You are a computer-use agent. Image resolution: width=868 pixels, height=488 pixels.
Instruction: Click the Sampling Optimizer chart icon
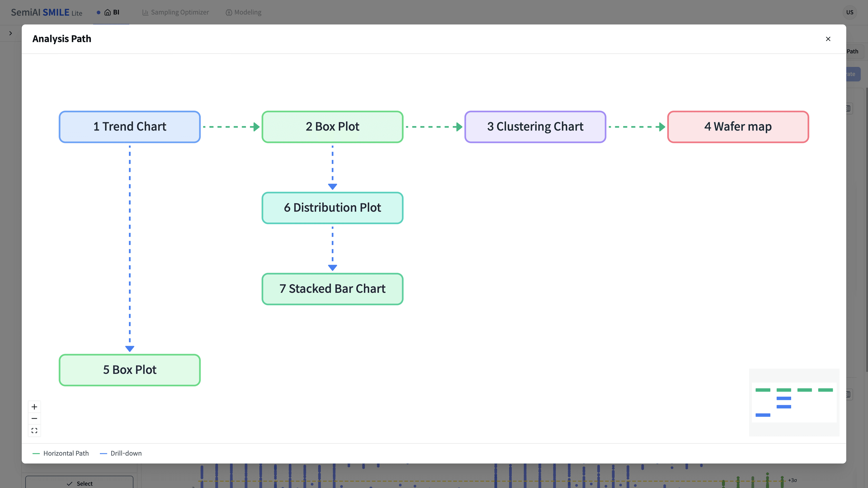(145, 12)
